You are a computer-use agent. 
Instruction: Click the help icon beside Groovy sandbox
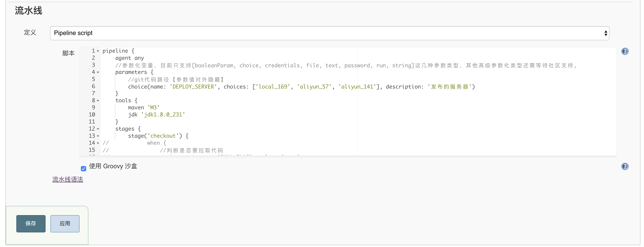(625, 166)
